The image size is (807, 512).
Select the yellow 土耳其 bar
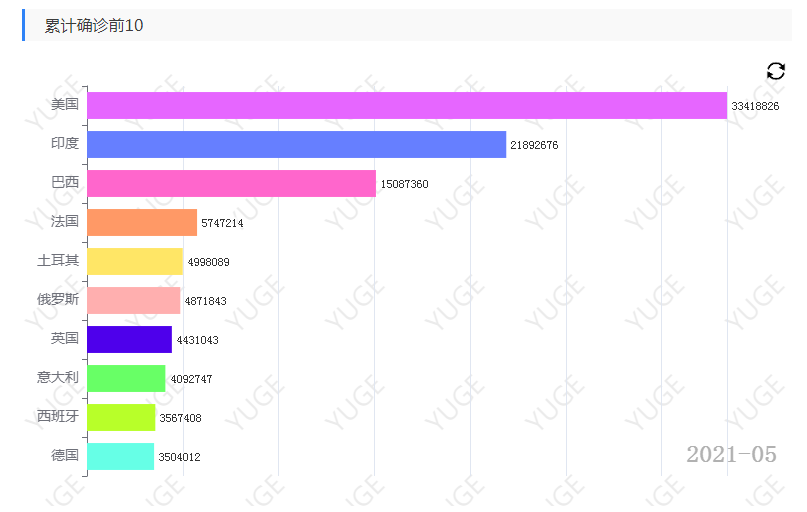coord(135,261)
